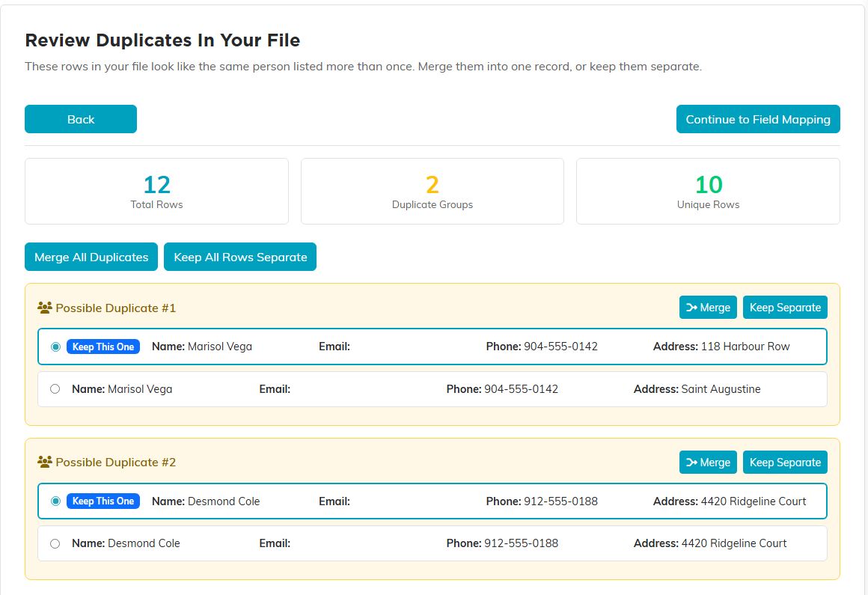The height and width of the screenshot is (595, 868).
Task: Keep Possible Duplicate #2 rows separate
Action: tap(785, 463)
